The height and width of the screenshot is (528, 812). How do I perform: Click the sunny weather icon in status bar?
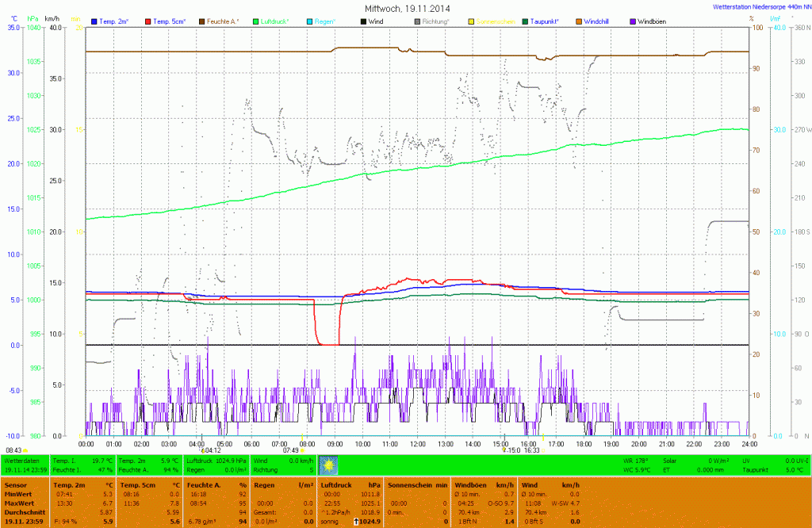328,465
